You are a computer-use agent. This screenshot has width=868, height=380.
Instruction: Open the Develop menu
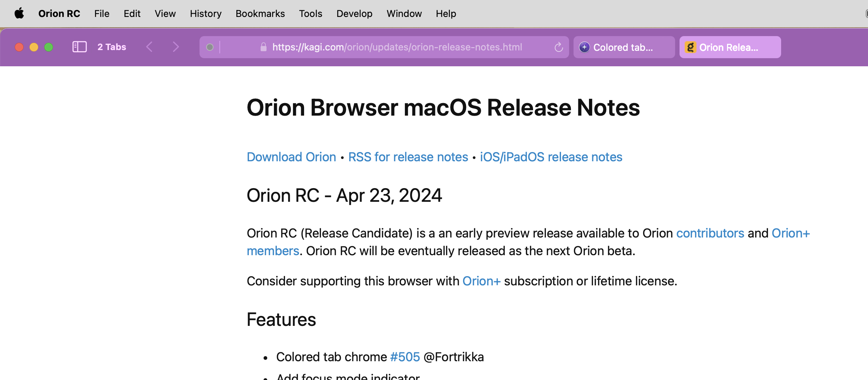click(x=354, y=14)
